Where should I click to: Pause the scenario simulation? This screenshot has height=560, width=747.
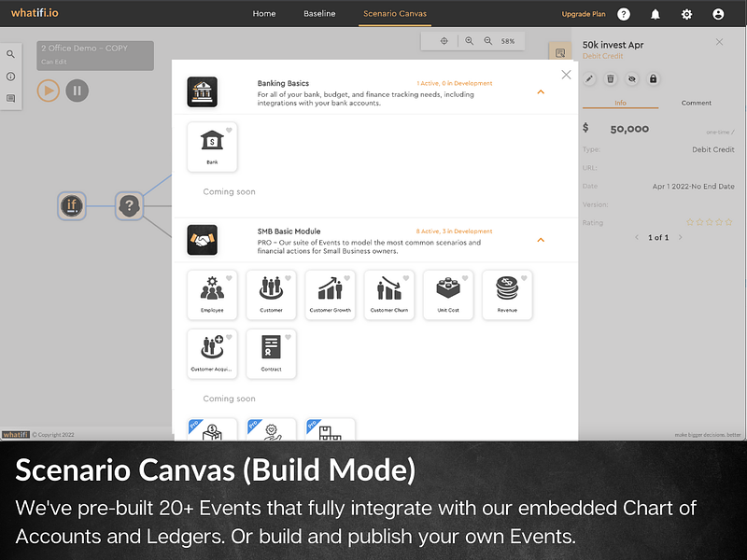point(78,91)
